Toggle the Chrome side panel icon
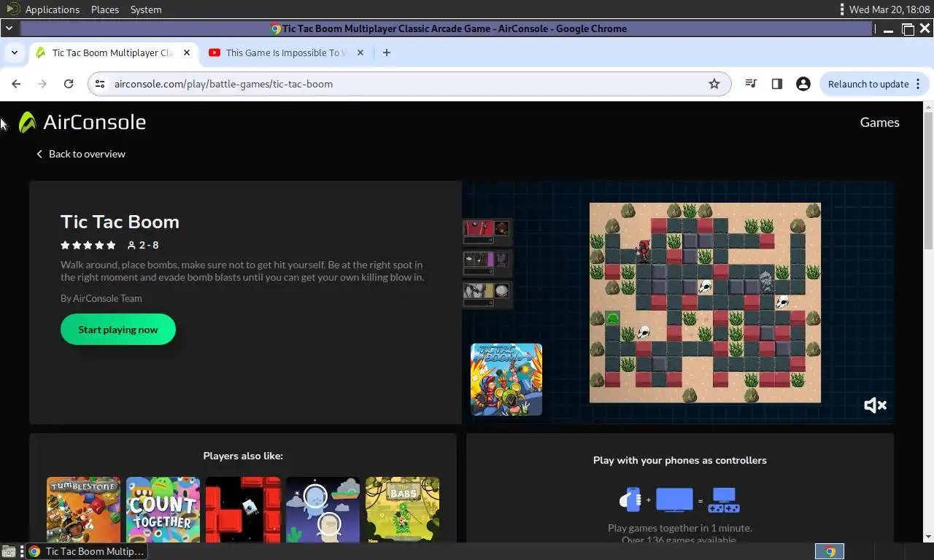934x560 pixels. coord(777,84)
